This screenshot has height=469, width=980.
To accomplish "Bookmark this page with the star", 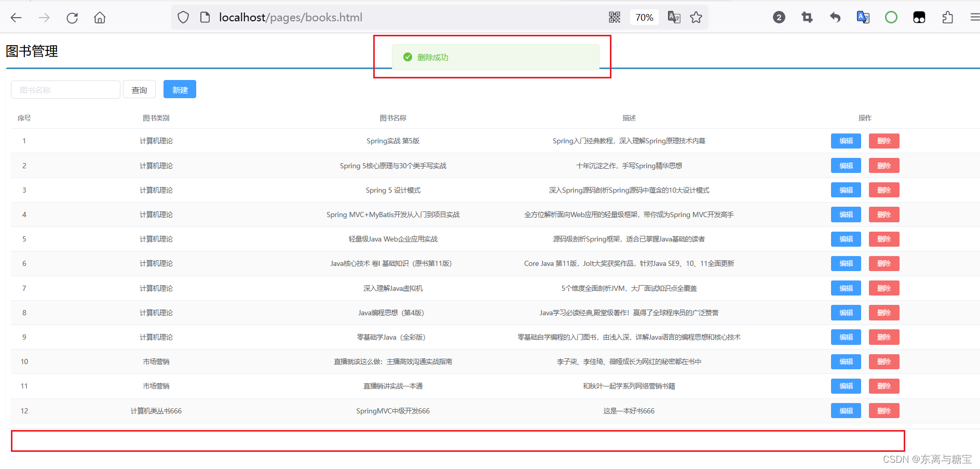I will point(696,18).
